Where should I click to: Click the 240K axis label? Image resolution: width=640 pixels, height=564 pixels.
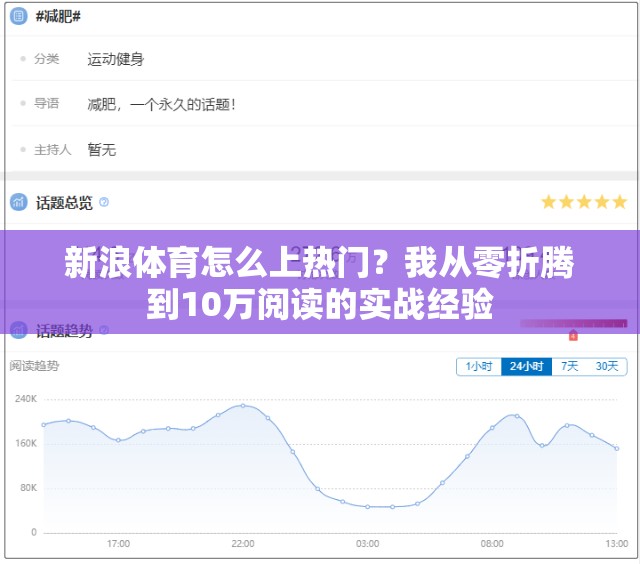[26, 399]
